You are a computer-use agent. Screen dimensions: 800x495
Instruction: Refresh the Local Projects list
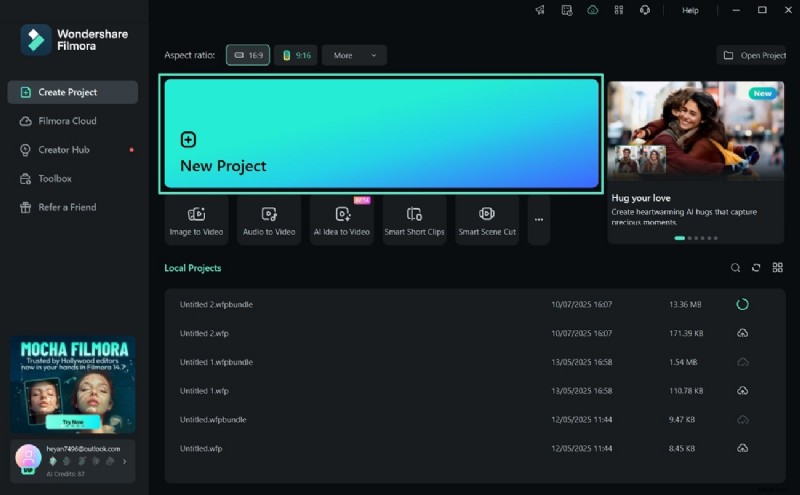click(756, 268)
